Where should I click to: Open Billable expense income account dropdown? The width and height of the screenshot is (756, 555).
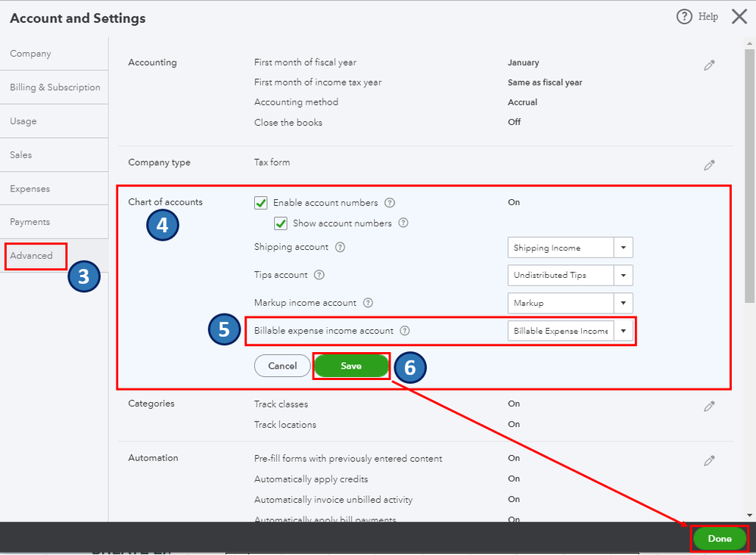pos(624,331)
